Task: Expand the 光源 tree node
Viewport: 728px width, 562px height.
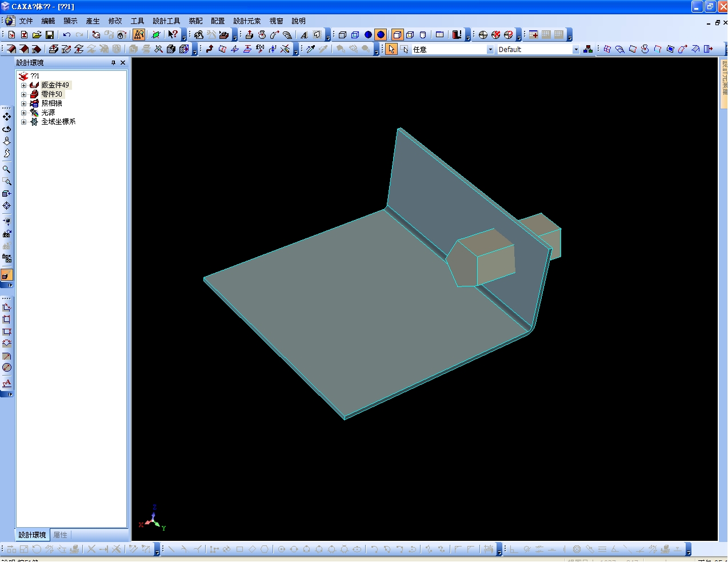Action: point(24,113)
